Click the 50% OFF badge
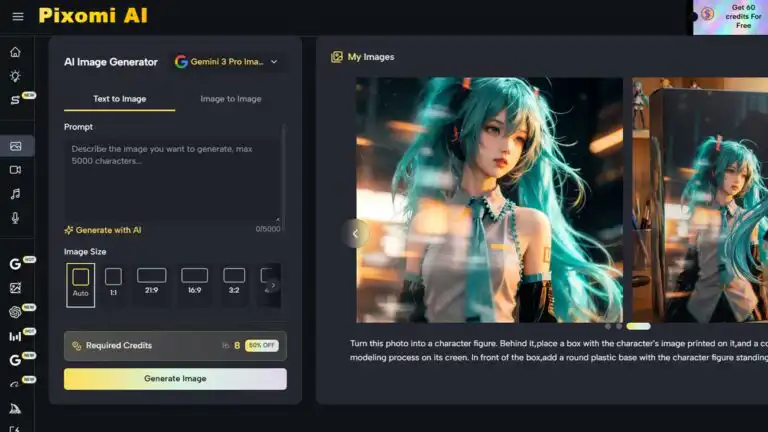Image resolution: width=768 pixels, height=432 pixels. [262, 345]
